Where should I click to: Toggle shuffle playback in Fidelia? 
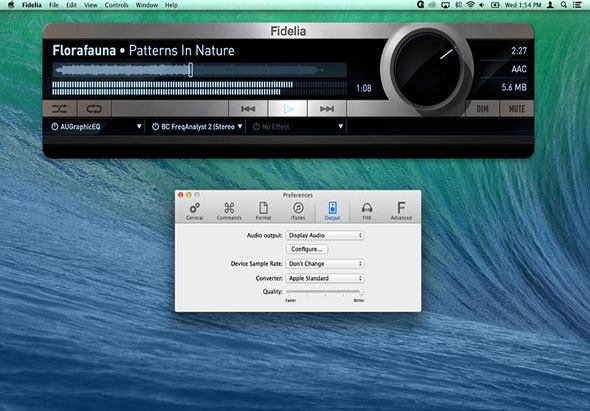coord(60,109)
